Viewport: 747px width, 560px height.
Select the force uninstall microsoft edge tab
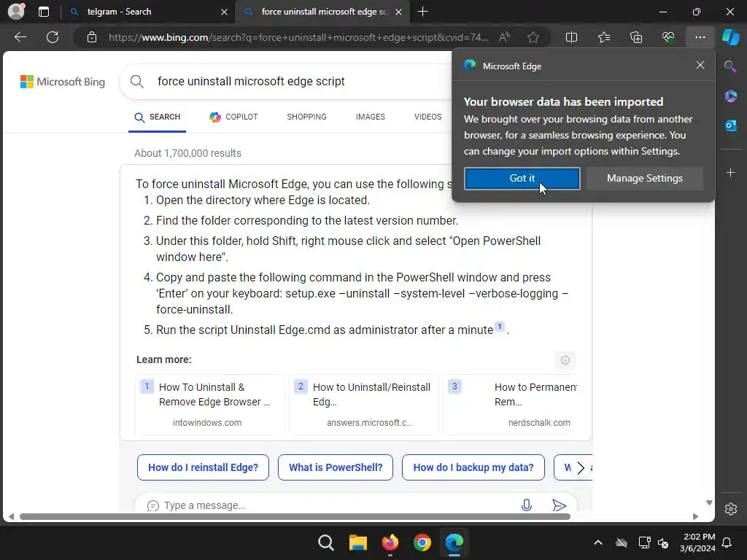click(x=323, y=12)
